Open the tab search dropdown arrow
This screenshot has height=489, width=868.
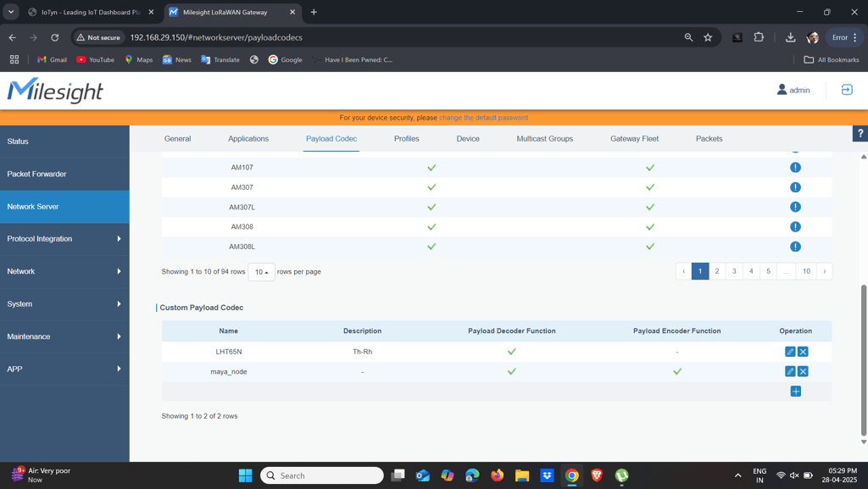[x=10, y=12]
